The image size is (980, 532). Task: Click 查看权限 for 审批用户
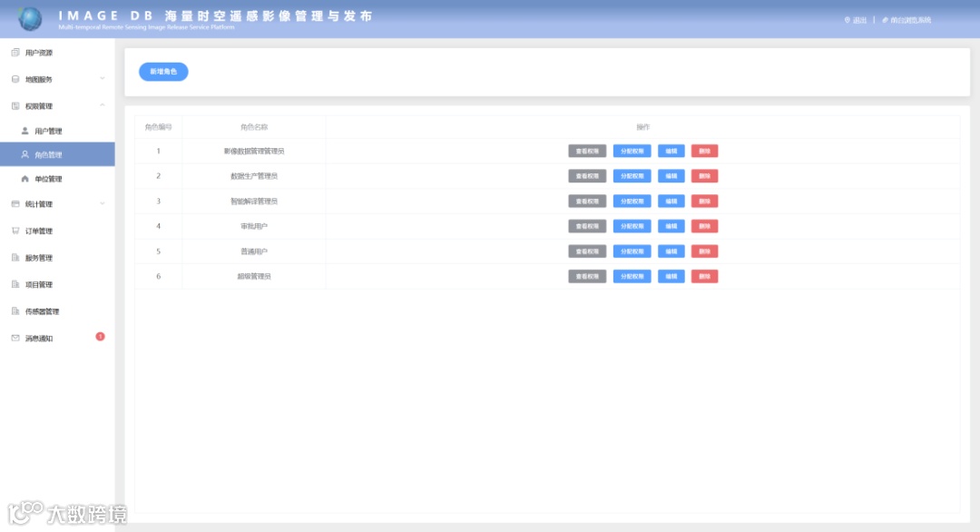click(x=587, y=226)
